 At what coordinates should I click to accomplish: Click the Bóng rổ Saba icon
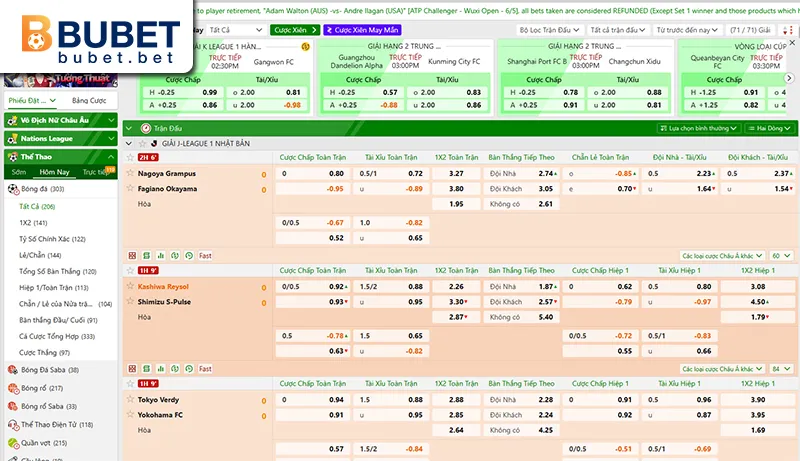[x=13, y=406]
